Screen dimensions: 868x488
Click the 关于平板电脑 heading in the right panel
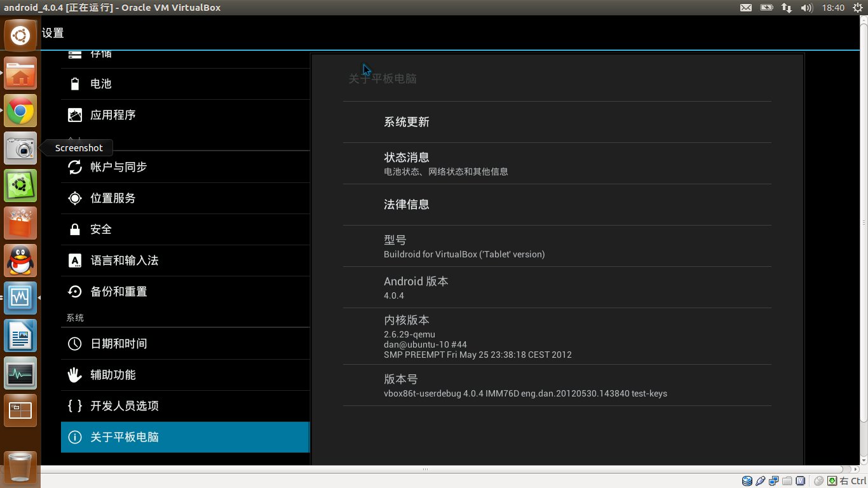(383, 79)
